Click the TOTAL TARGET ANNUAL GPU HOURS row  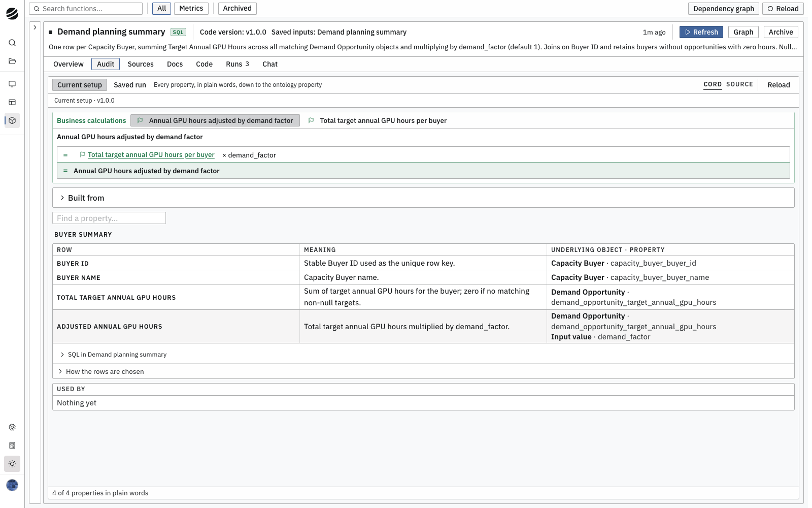pyautogui.click(x=423, y=297)
